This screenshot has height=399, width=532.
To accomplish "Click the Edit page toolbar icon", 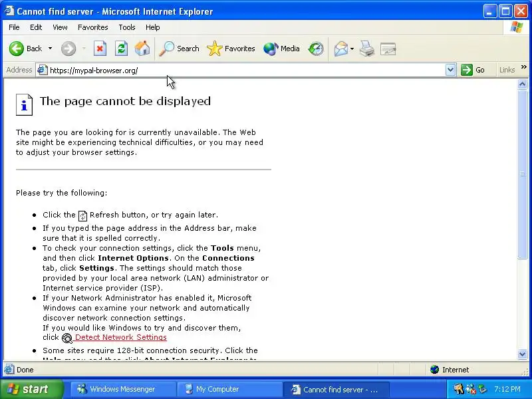I will click(388, 49).
